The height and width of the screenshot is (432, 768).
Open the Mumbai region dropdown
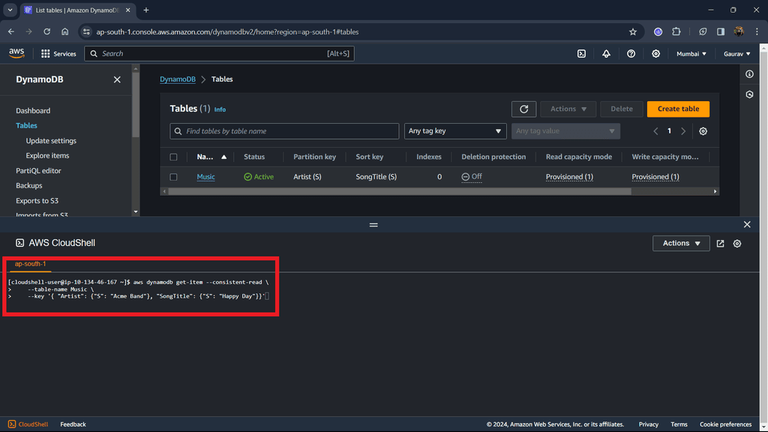691,54
